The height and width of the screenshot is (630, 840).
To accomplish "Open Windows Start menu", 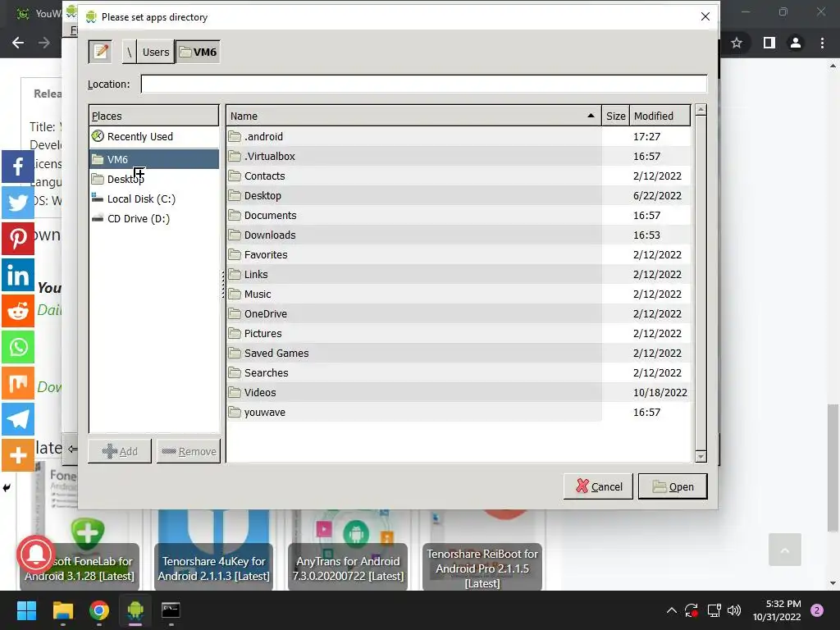I will pyautogui.click(x=26, y=610).
